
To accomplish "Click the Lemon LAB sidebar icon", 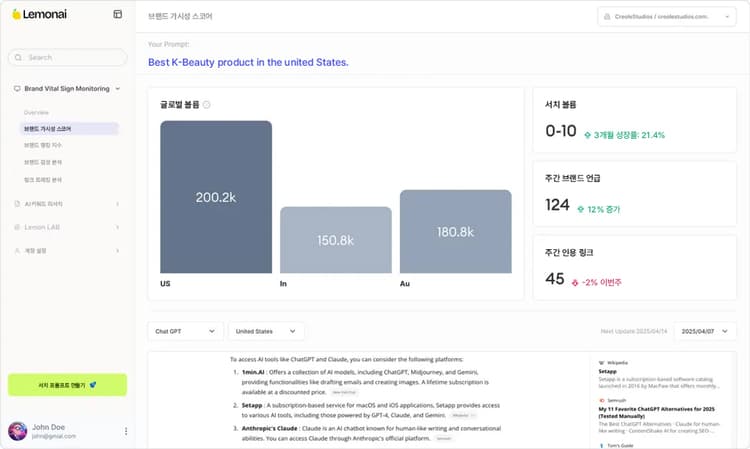I will (x=17, y=227).
